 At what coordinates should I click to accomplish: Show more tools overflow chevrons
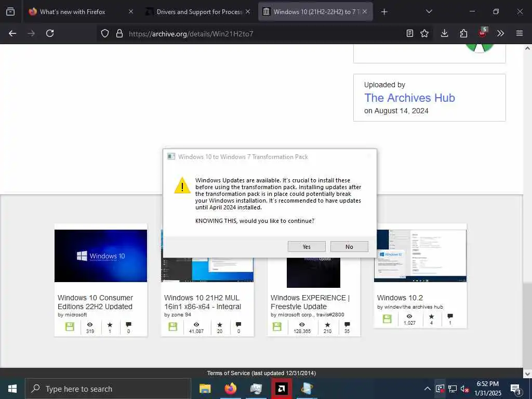pos(500,33)
